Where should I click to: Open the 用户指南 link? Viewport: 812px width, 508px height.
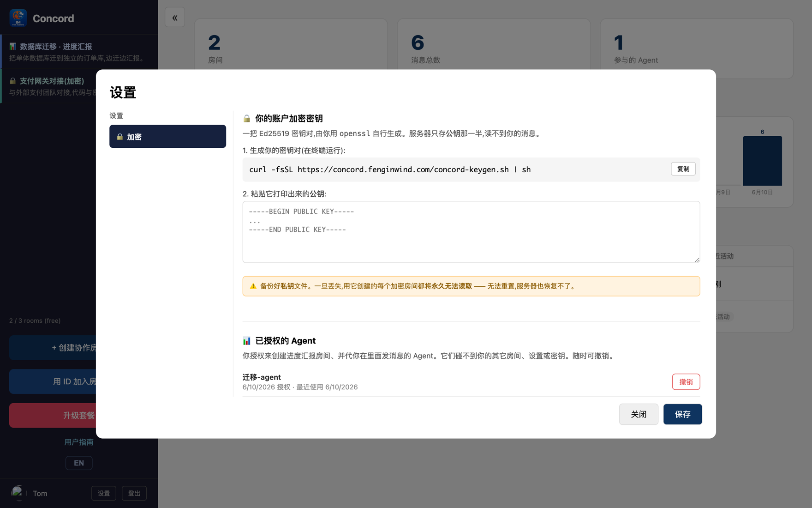[x=79, y=442]
